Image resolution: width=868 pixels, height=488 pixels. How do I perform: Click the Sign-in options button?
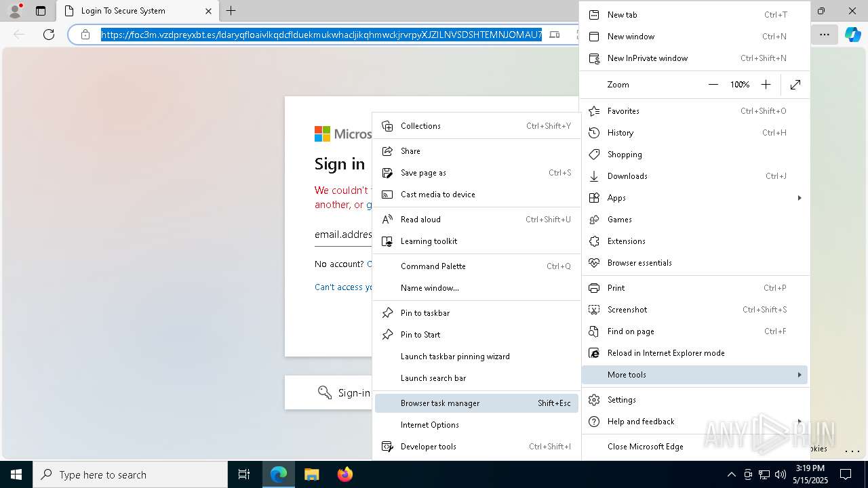tap(328, 392)
